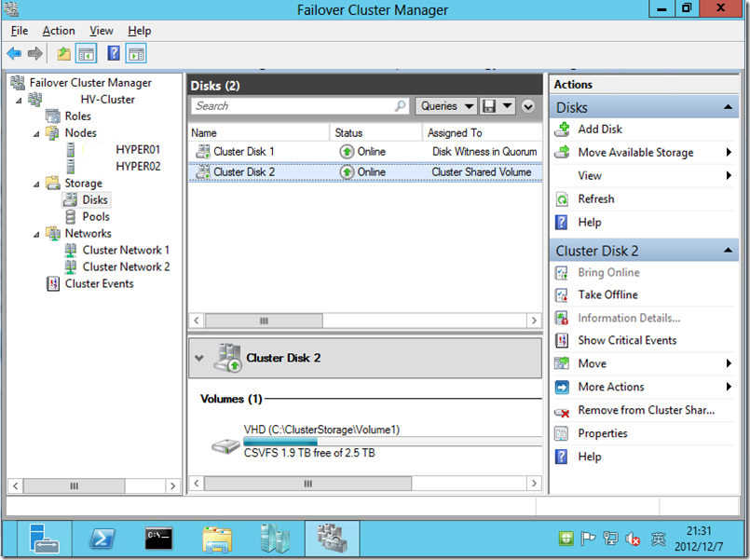Image resolution: width=750 pixels, height=560 pixels.
Task: Toggle the Show/Hide Console Tree icon
Action: click(87, 53)
